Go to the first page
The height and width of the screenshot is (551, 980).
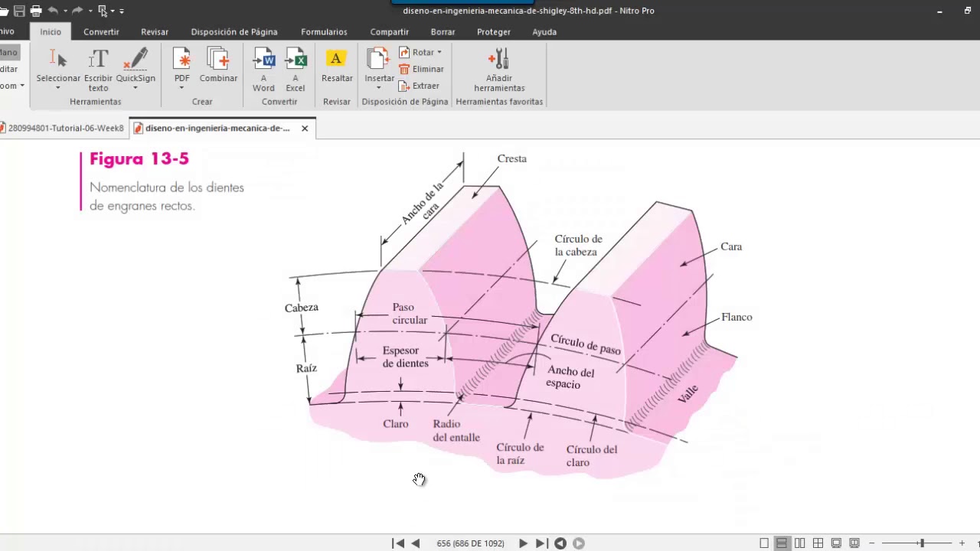point(398,543)
